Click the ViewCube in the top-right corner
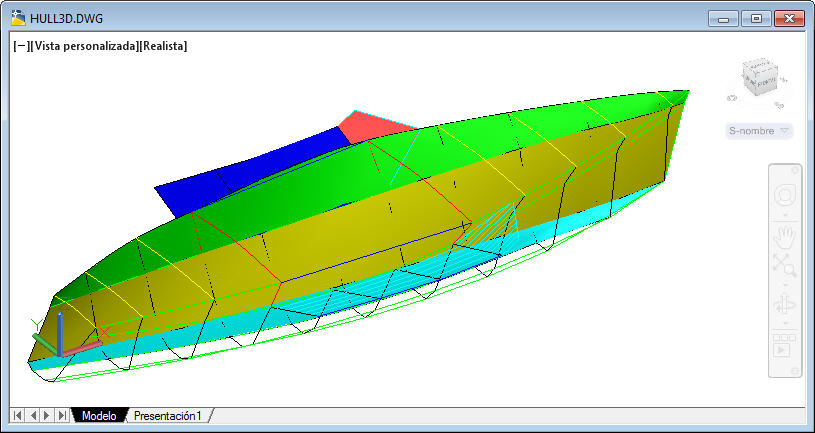Viewport: 815px width, 433px height. tap(759, 77)
